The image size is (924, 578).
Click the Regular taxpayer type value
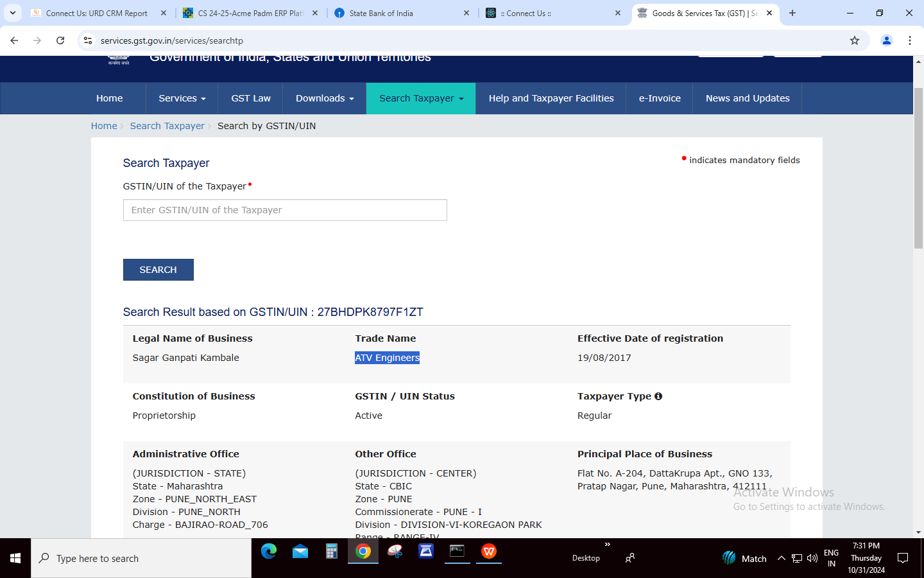pos(595,416)
